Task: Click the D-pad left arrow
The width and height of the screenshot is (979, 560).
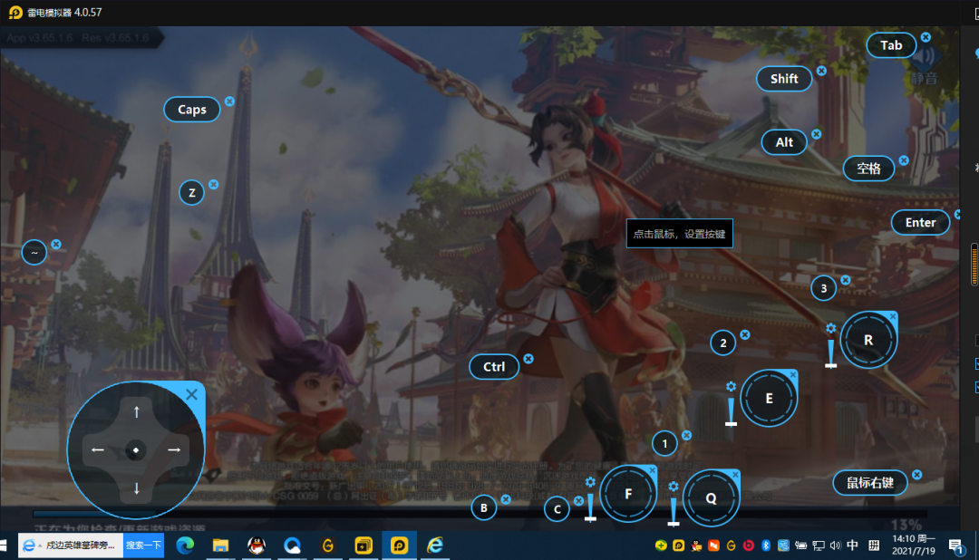Action: point(97,450)
